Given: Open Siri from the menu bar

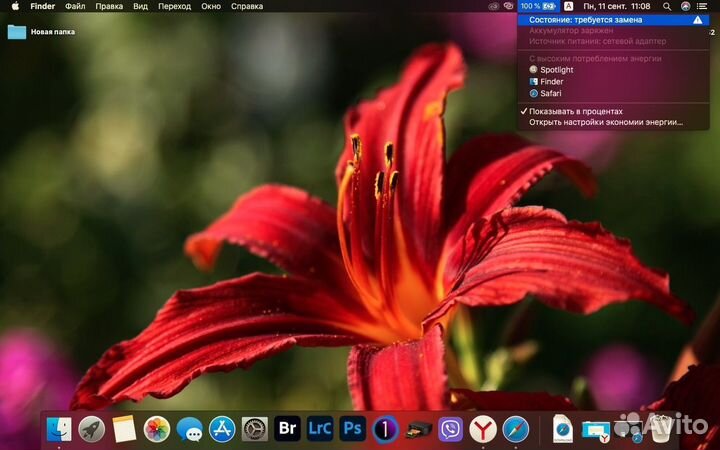Looking at the screenshot, I should 685,6.
